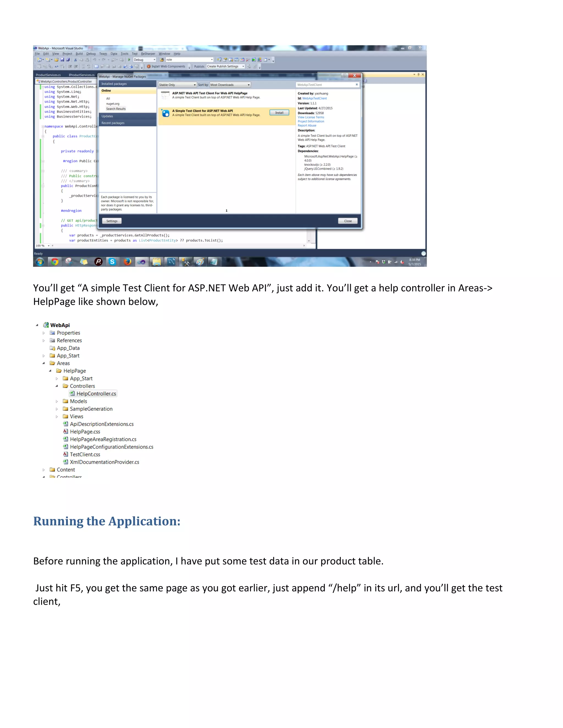Click the WebApiTestClient Id link
This screenshot has height=728, width=563.
(314, 98)
